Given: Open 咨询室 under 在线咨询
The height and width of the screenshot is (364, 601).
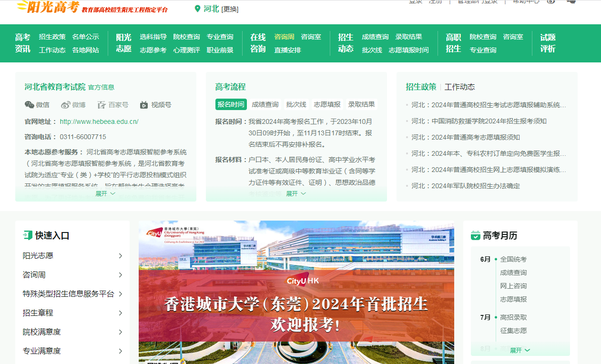Looking at the screenshot, I should point(311,37).
